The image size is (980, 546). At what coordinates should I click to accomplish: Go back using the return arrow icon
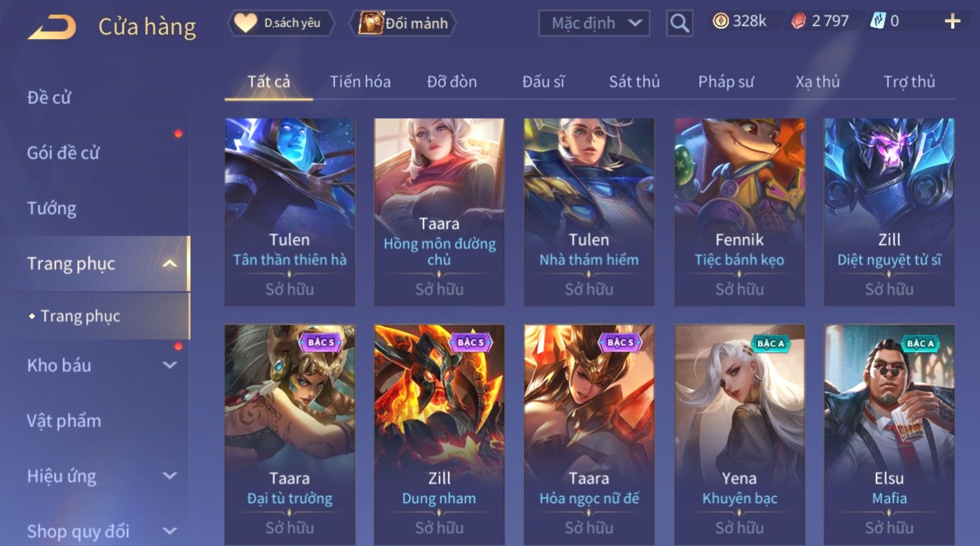[x=52, y=27]
